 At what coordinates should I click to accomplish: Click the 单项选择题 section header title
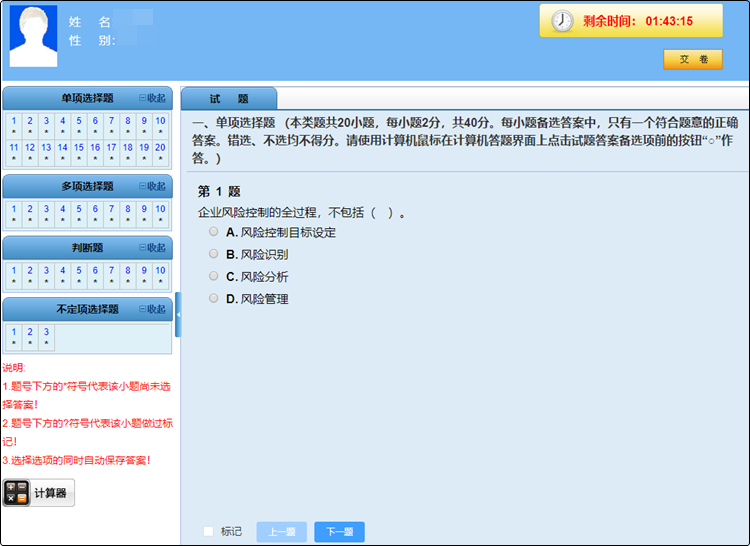(x=88, y=98)
